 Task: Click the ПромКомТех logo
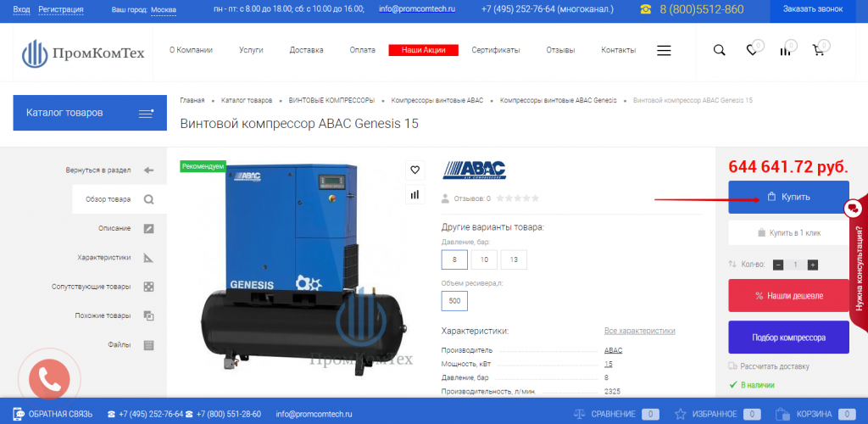(83, 53)
